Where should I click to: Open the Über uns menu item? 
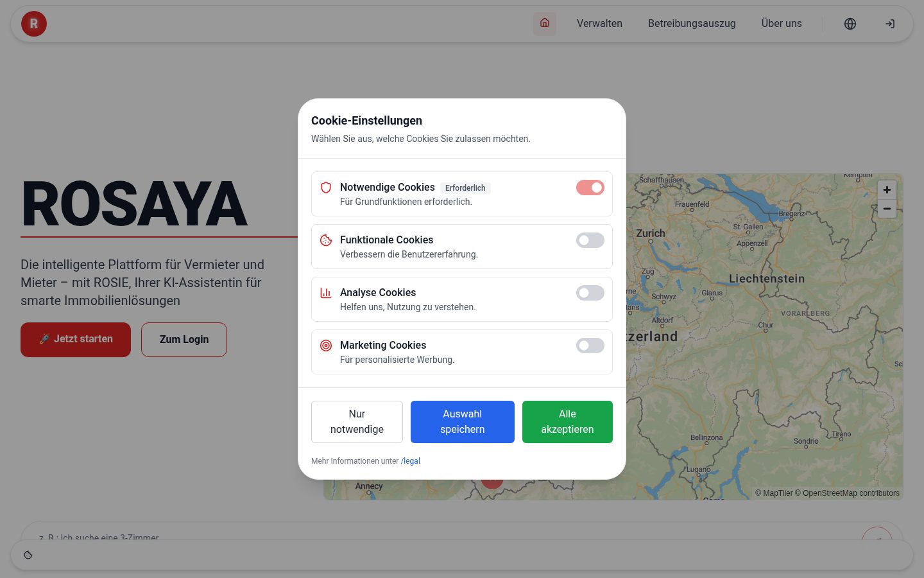point(782,24)
